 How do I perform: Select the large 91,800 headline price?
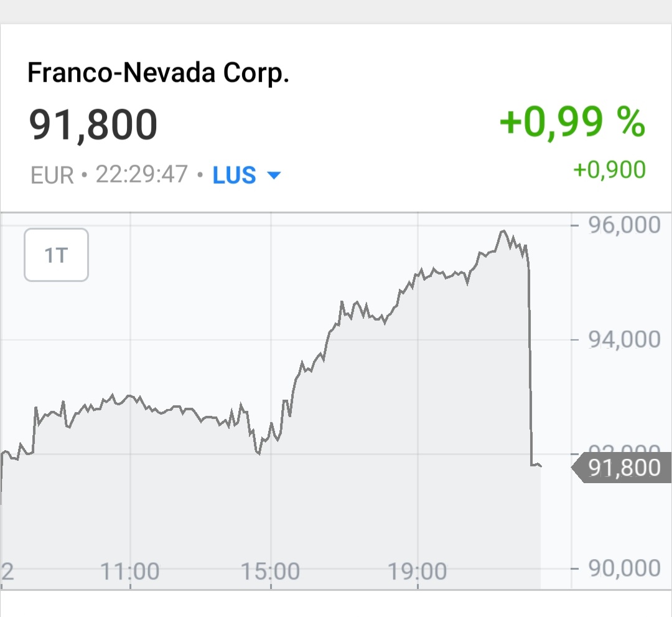pos(93,125)
